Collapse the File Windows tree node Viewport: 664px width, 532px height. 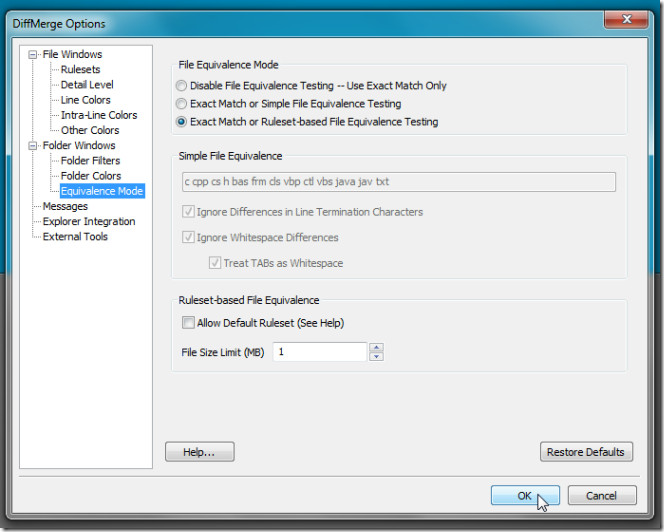32,55
